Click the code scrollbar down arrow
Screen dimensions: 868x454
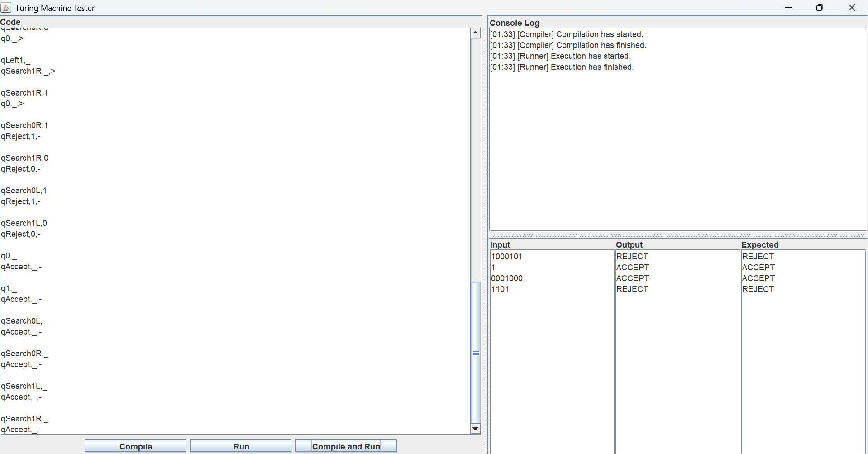[x=475, y=429]
